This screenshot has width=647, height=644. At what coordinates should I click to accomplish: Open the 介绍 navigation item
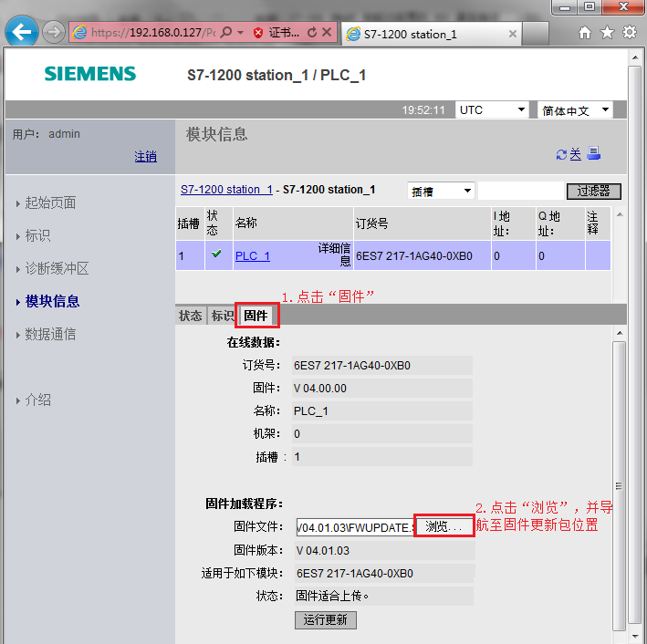38,400
